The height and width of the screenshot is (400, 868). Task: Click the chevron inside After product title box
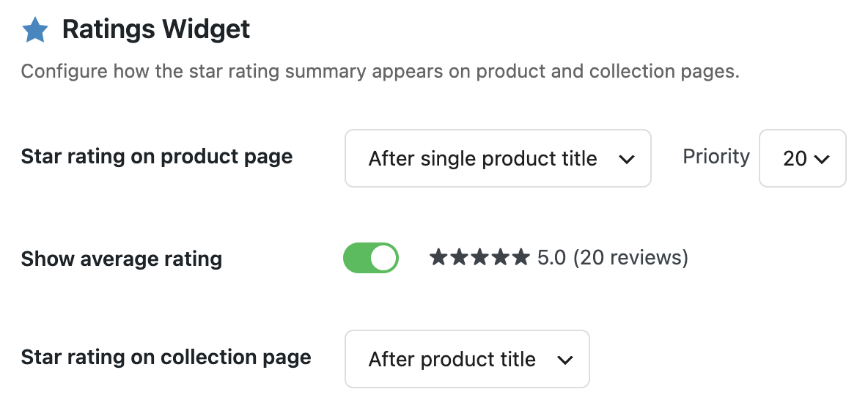(564, 360)
